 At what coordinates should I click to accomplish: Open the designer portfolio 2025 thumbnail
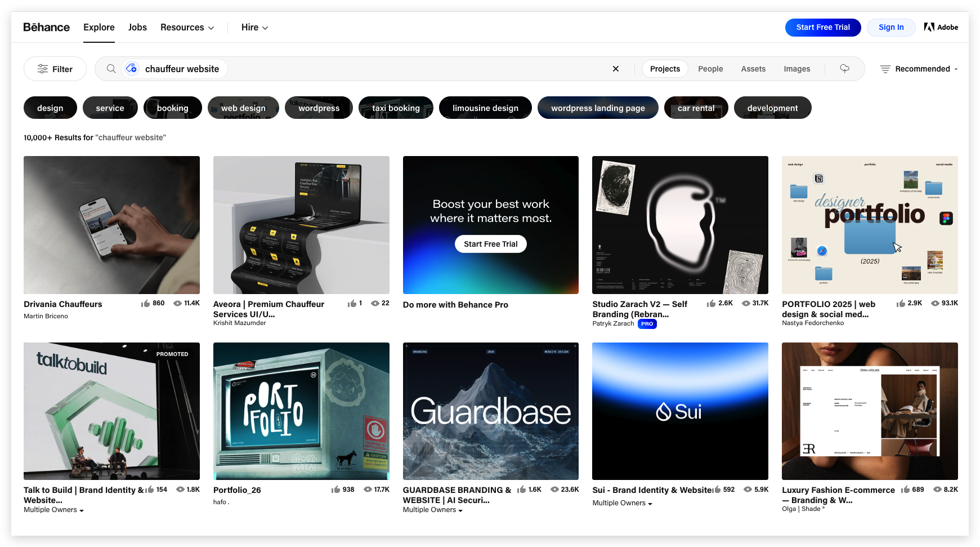870,225
